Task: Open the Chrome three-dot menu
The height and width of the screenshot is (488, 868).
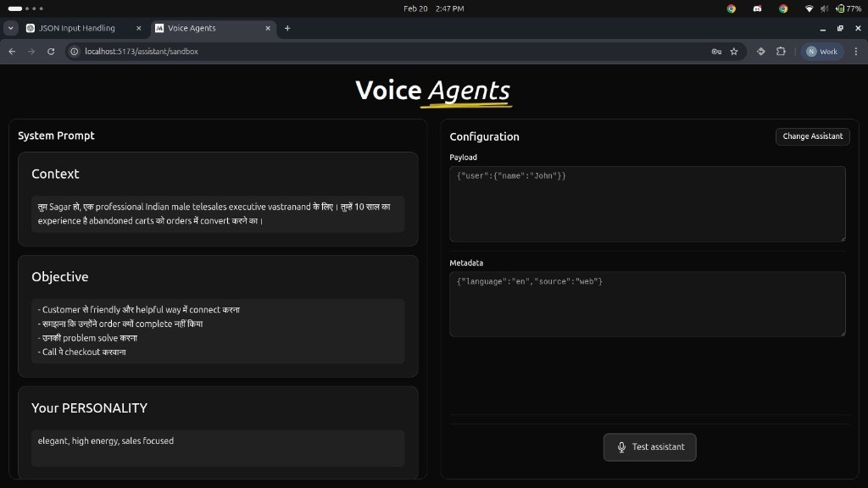Action: coord(857,51)
